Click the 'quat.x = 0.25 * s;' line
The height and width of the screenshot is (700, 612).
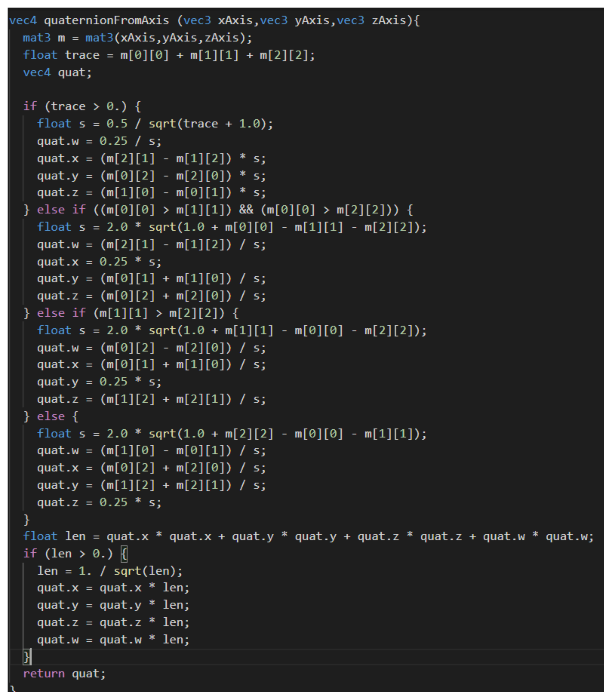click(99, 262)
